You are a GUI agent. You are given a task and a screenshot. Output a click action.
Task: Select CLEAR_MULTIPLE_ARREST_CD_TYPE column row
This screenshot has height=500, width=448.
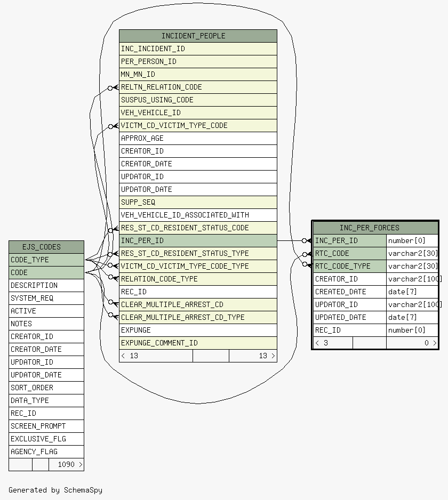[198, 317]
